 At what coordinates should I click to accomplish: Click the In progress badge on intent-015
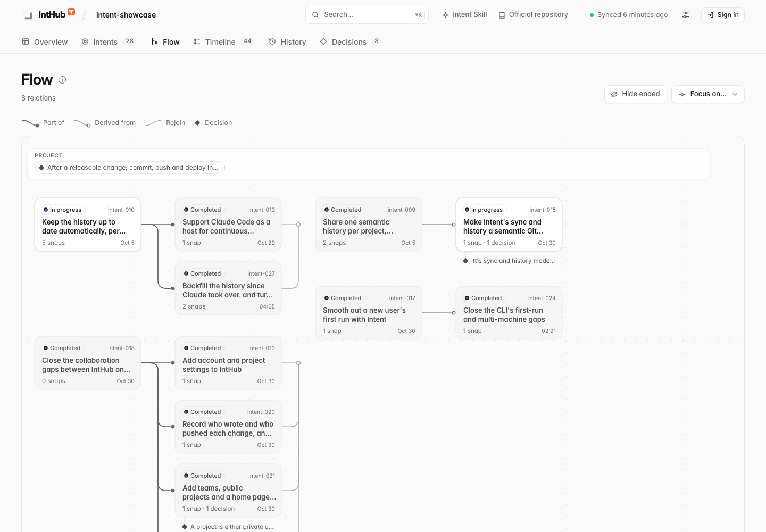(x=484, y=210)
